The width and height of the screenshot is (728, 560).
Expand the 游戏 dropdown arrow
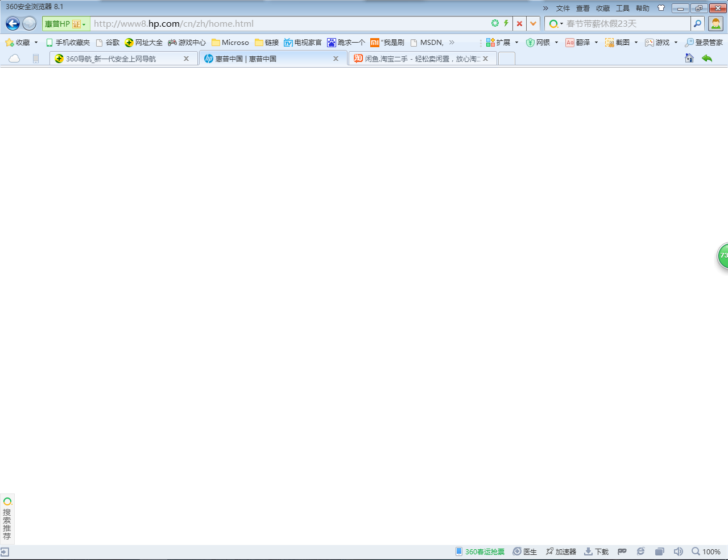pos(676,43)
